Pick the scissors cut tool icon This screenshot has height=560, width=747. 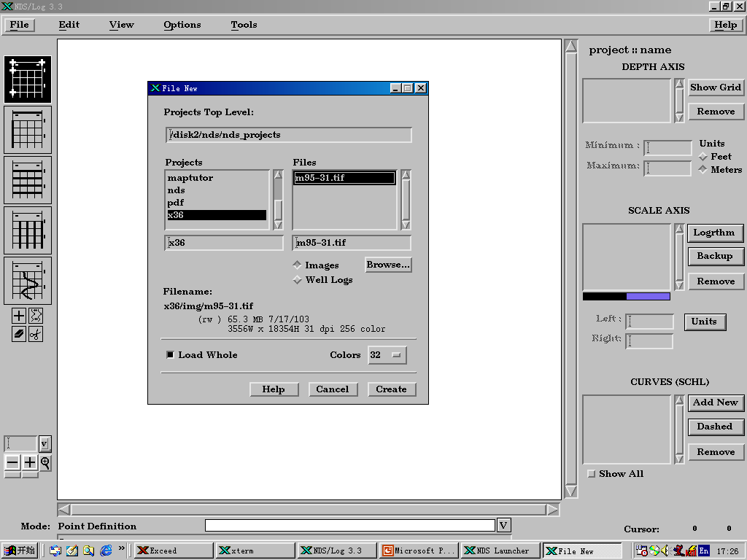pyautogui.click(x=36, y=334)
